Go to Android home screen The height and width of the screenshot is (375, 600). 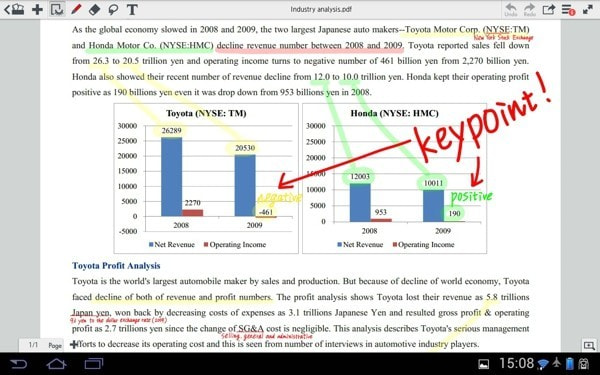click(56, 364)
